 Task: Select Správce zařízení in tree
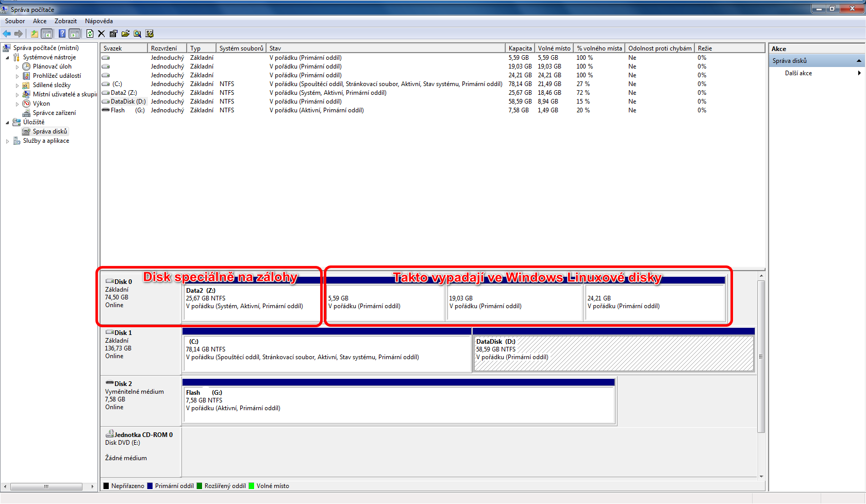(54, 113)
